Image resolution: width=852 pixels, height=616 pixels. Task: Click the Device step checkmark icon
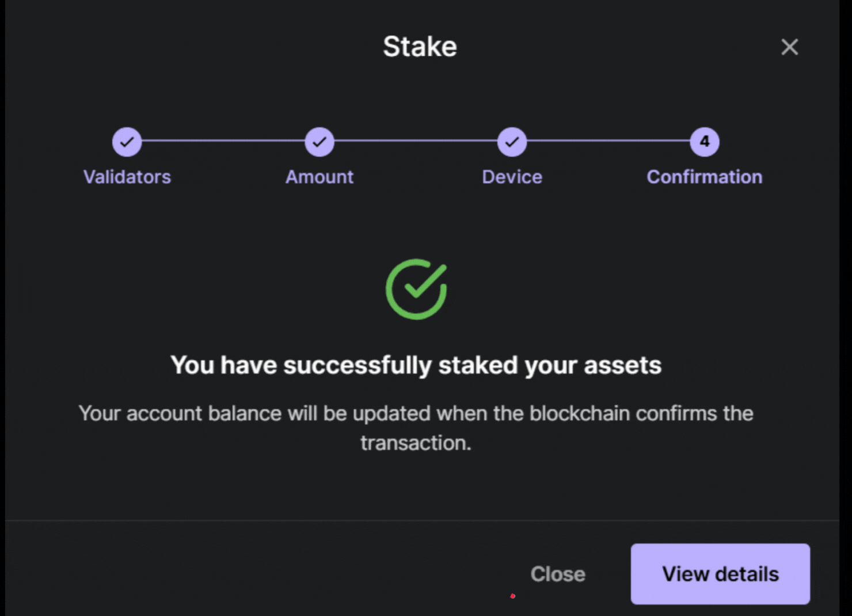512,141
